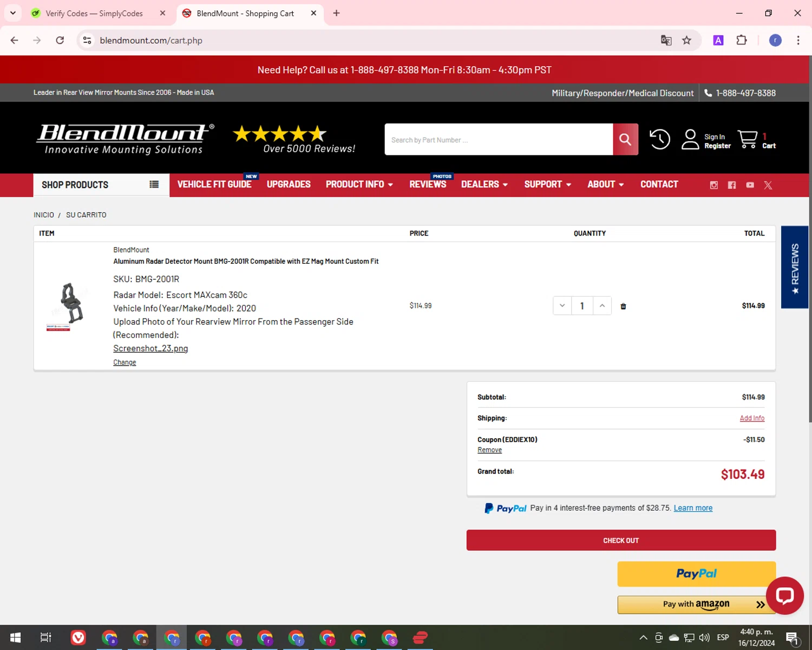Click the browser address bar URL
This screenshot has height=650, width=812.
[151, 40]
